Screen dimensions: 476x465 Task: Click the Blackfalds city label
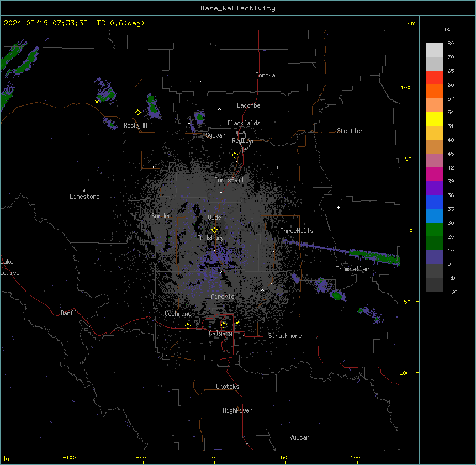[244, 123]
